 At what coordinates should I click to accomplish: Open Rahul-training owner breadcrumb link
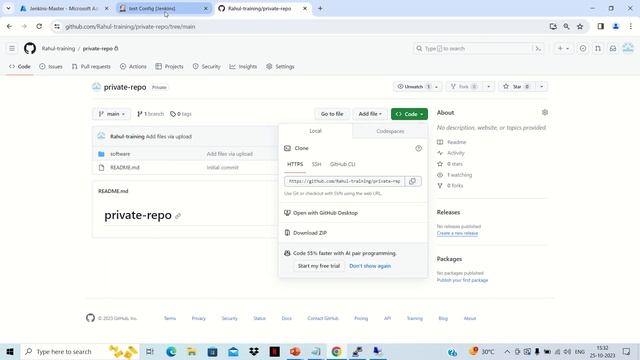click(58, 49)
